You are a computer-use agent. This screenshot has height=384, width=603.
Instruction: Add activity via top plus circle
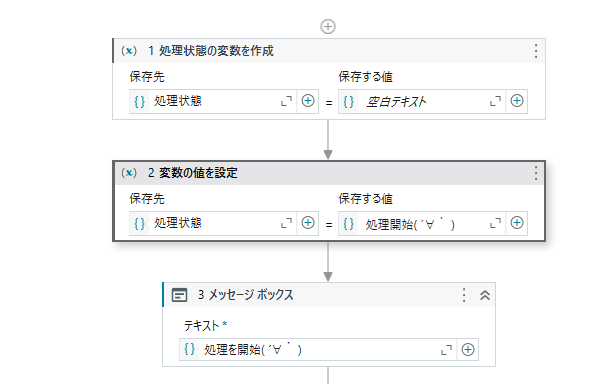[x=328, y=27]
